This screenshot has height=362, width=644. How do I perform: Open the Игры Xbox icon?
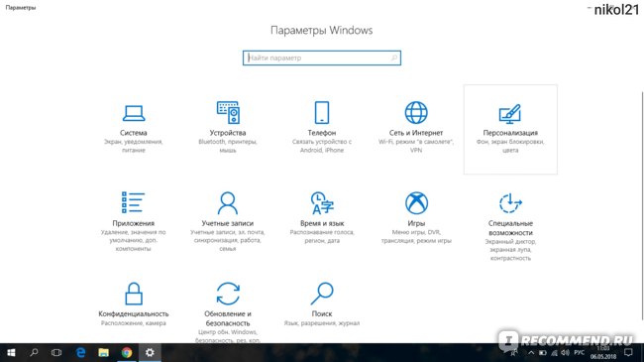[416, 202]
